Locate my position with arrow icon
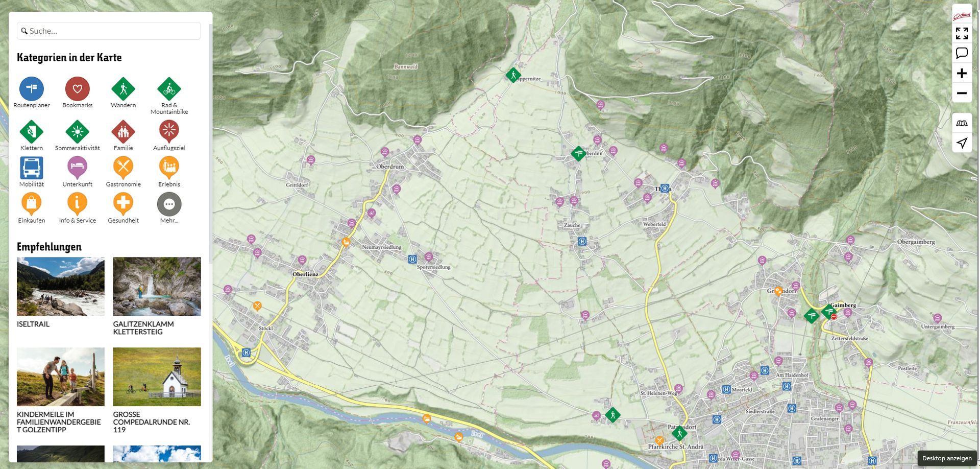Image resolution: width=980 pixels, height=469 pixels. click(962, 143)
